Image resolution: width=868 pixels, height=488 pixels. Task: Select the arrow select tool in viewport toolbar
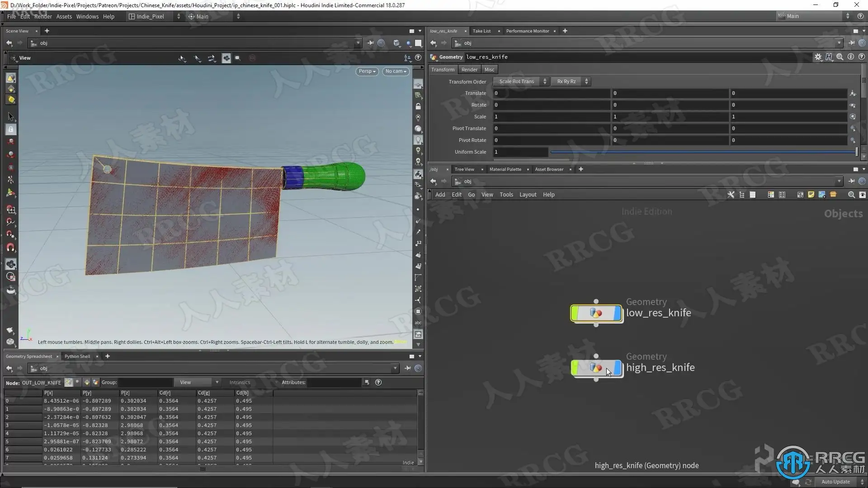(11, 117)
